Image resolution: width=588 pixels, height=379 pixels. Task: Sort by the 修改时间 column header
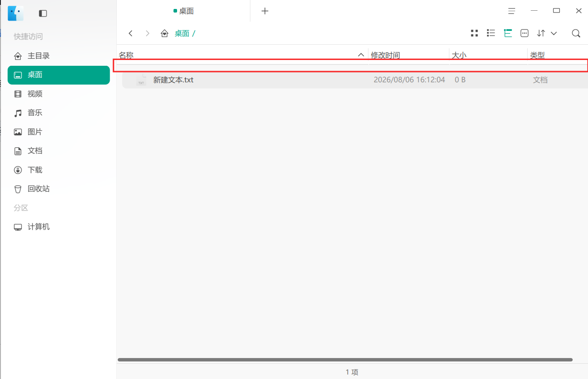(409, 55)
